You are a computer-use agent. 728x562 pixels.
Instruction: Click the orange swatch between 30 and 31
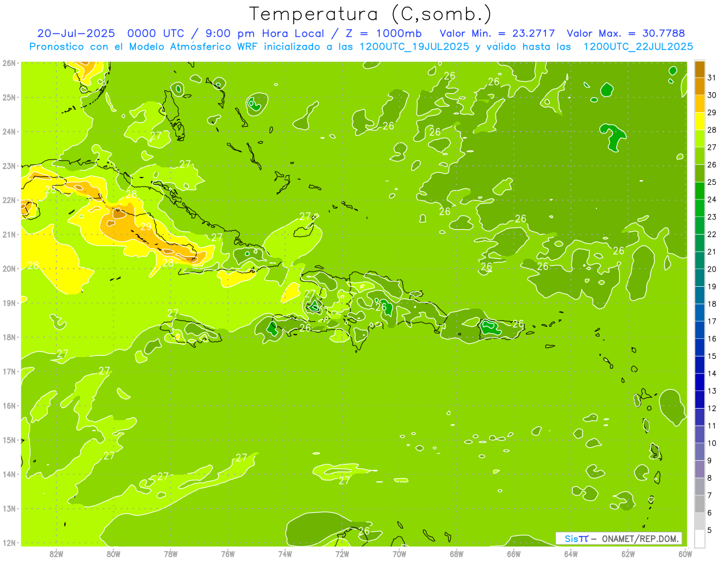[699, 86]
